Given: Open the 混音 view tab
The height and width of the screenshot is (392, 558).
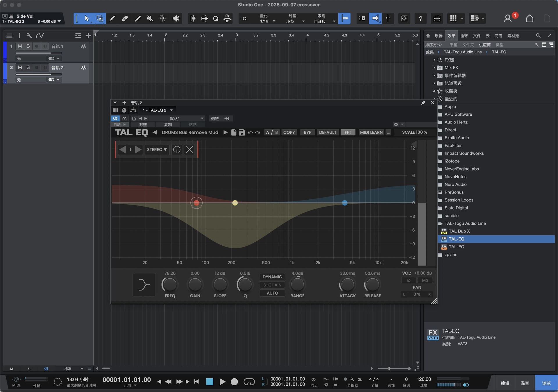Looking at the screenshot, I should 525,383.
